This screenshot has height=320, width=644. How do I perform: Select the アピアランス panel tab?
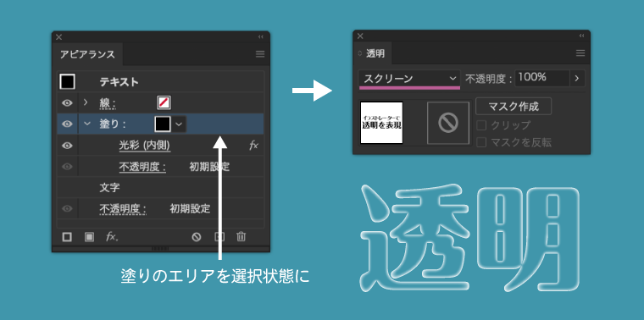[87, 54]
